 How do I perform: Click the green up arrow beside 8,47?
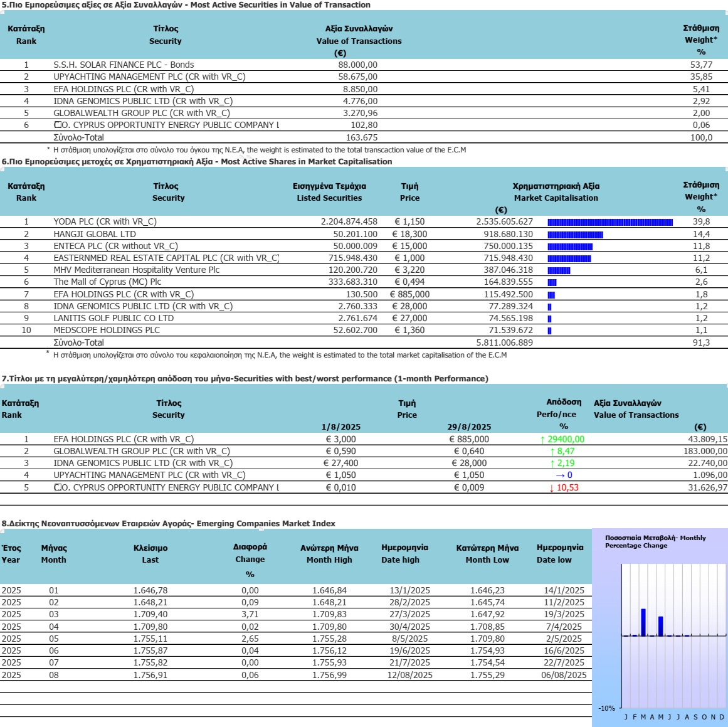[552, 452]
